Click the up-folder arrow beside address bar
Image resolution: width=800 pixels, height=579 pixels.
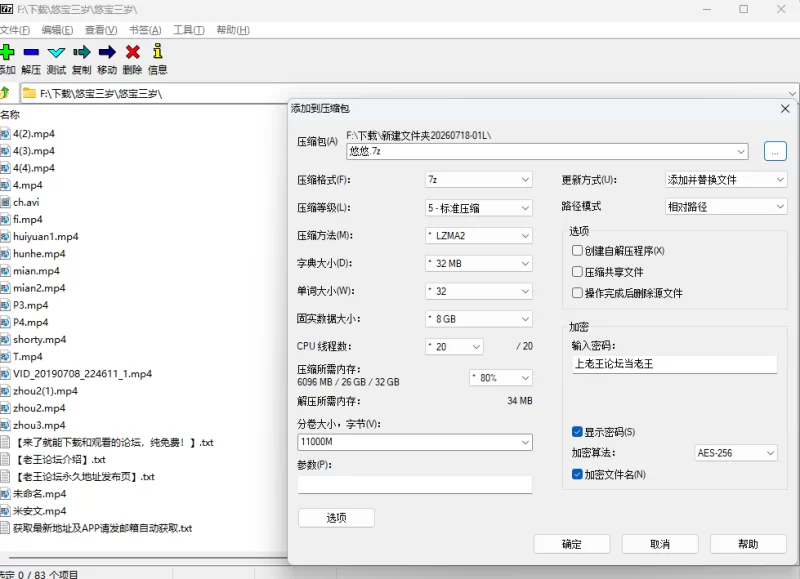5,93
